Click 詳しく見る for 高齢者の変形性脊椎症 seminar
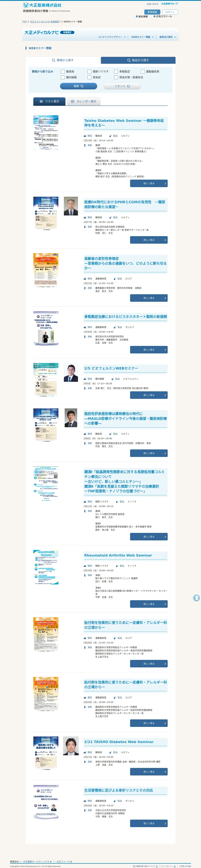This screenshot has width=201, height=868. click(x=149, y=298)
